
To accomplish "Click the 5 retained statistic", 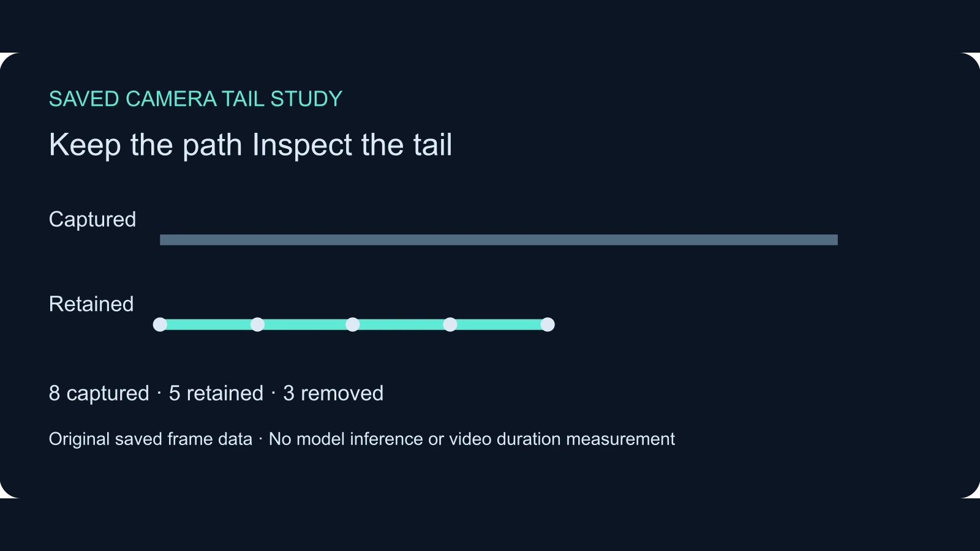I will tap(216, 394).
